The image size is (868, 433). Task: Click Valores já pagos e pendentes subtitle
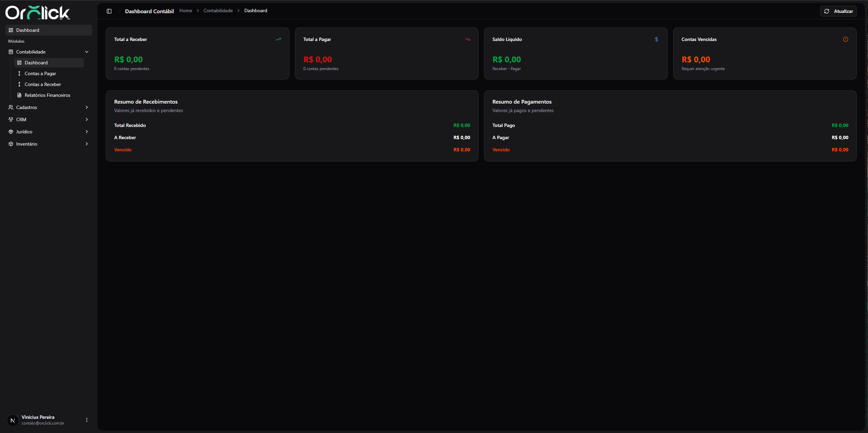tap(523, 110)
